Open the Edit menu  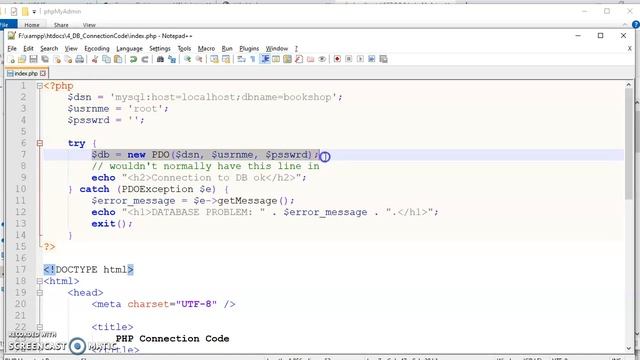tap(28, 49)
